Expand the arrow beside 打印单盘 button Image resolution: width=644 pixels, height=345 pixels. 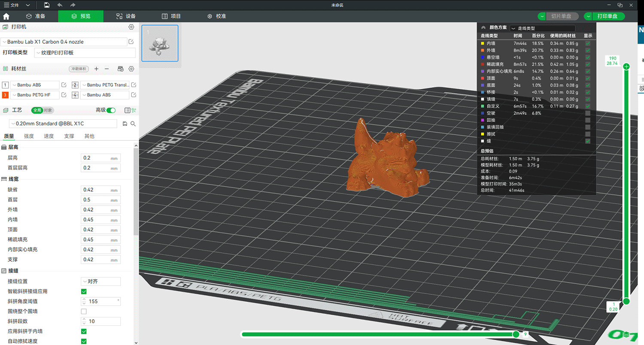pyautogui.click(x=588, y=16)
